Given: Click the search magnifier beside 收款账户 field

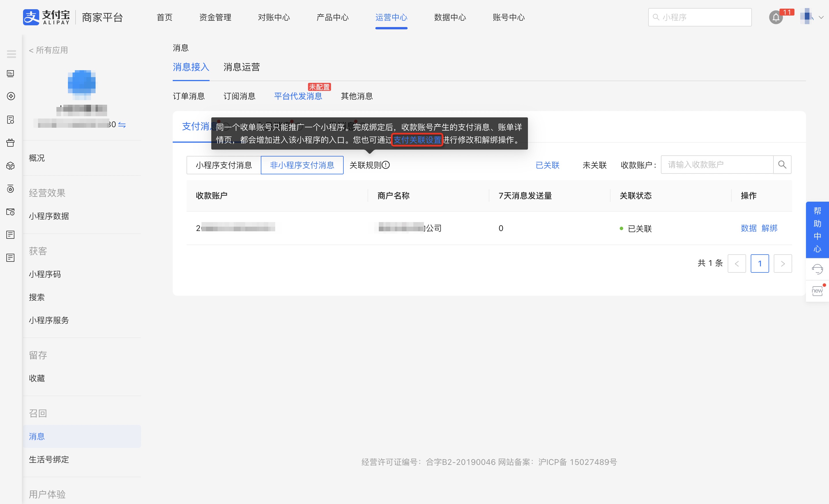Looking at the screenshot, I should coord(782,165).
